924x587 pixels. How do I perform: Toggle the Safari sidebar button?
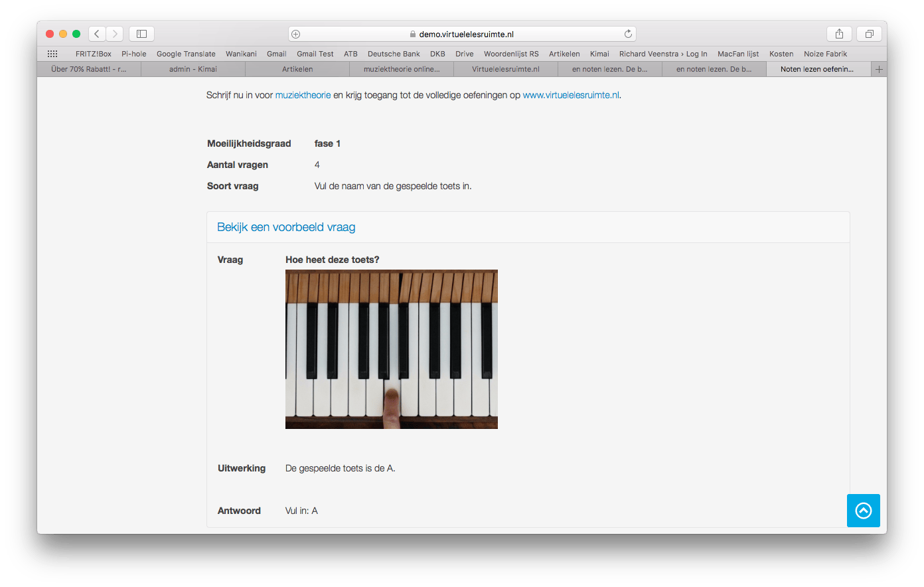pyautogui.click(x=141, y=34)
